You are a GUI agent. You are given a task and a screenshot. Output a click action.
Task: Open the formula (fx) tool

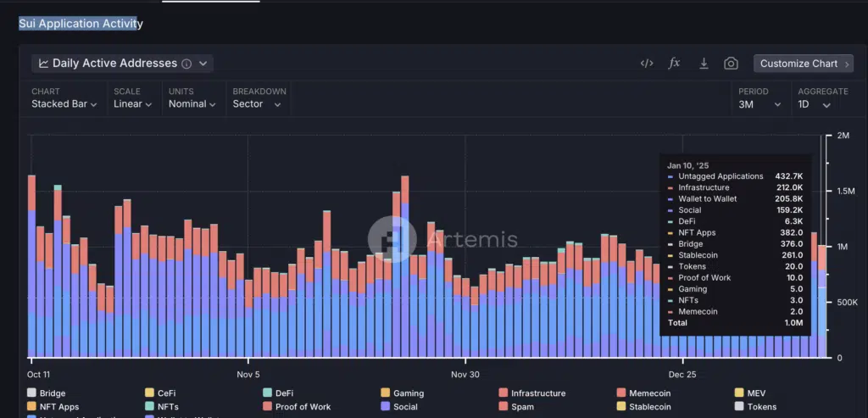[674, 64]
